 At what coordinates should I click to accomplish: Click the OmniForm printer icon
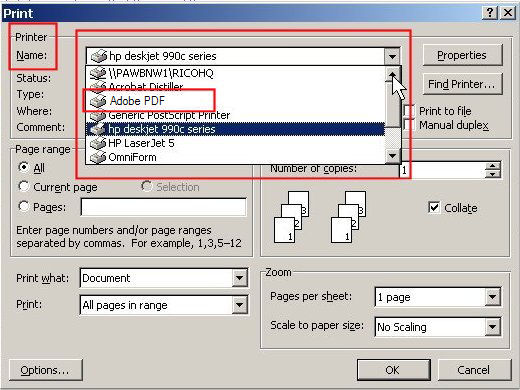(98, 157)
